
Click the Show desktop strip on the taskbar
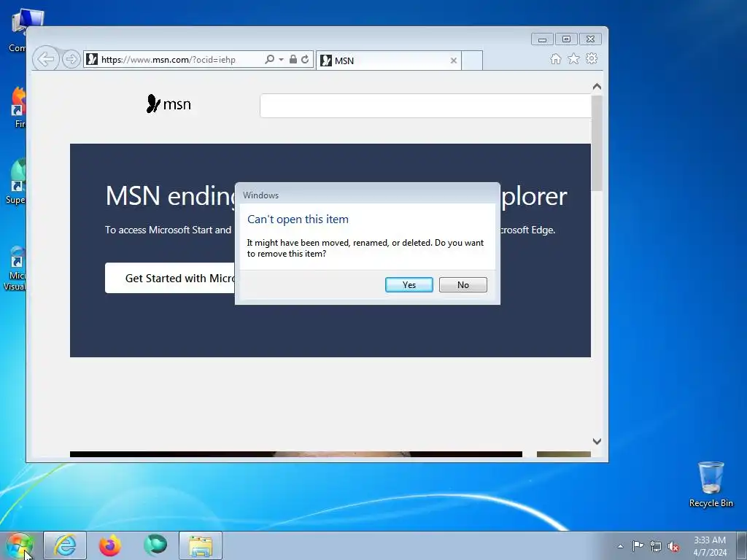click(x=742, y=545)
